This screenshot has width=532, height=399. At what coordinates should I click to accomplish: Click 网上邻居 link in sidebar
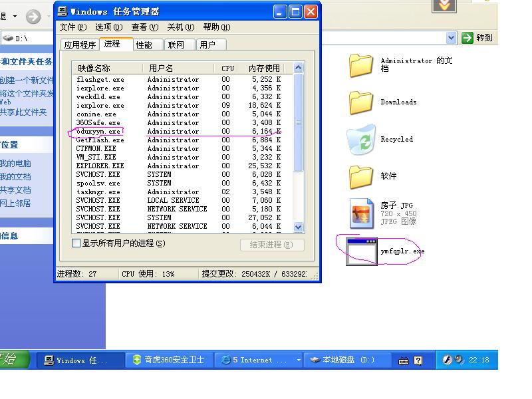pos(15,203)
